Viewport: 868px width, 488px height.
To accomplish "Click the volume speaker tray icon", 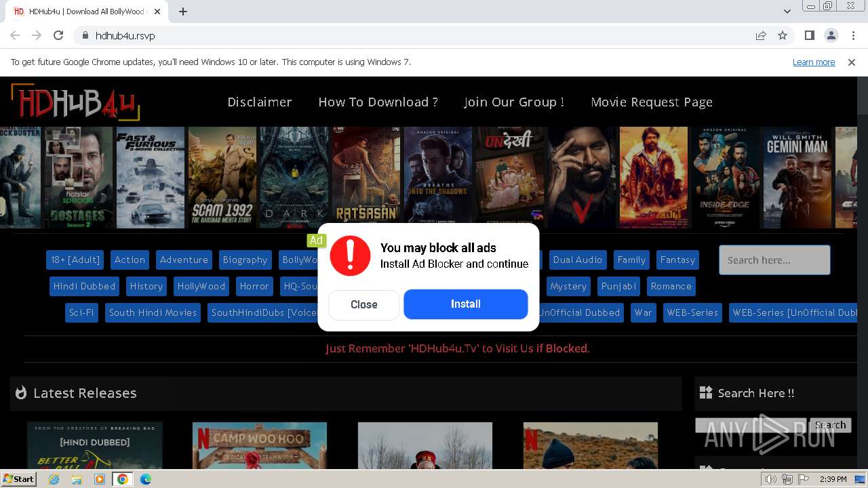I will coord(770,479).
